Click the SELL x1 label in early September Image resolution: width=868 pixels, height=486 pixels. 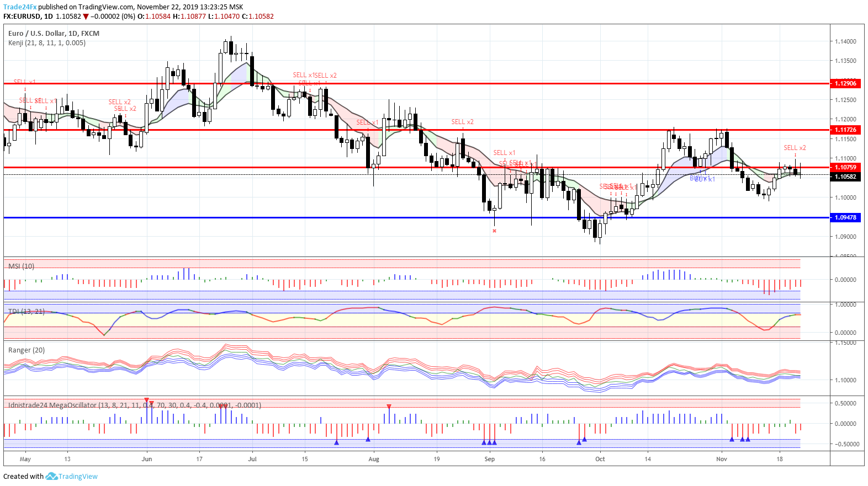point(504,153)
